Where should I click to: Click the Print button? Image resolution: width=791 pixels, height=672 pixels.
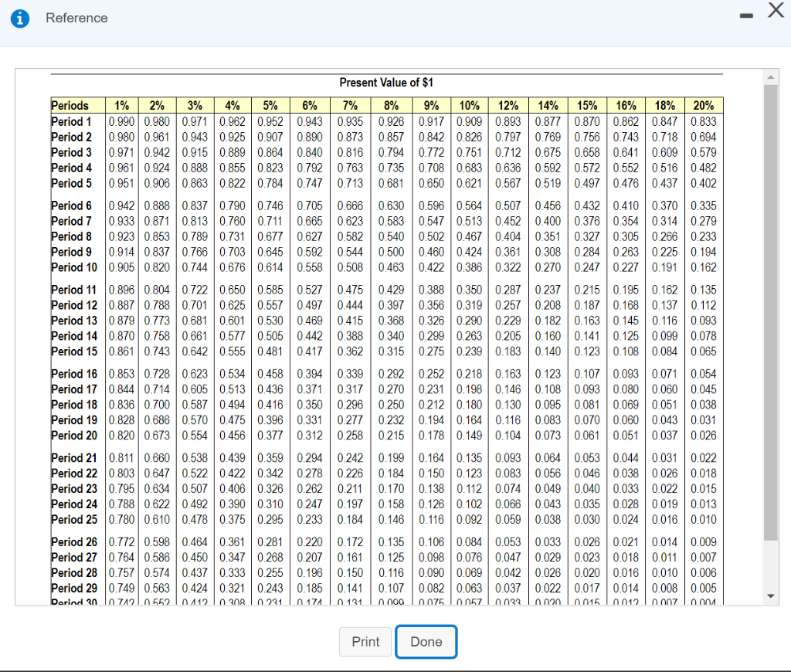pos(365,642)
